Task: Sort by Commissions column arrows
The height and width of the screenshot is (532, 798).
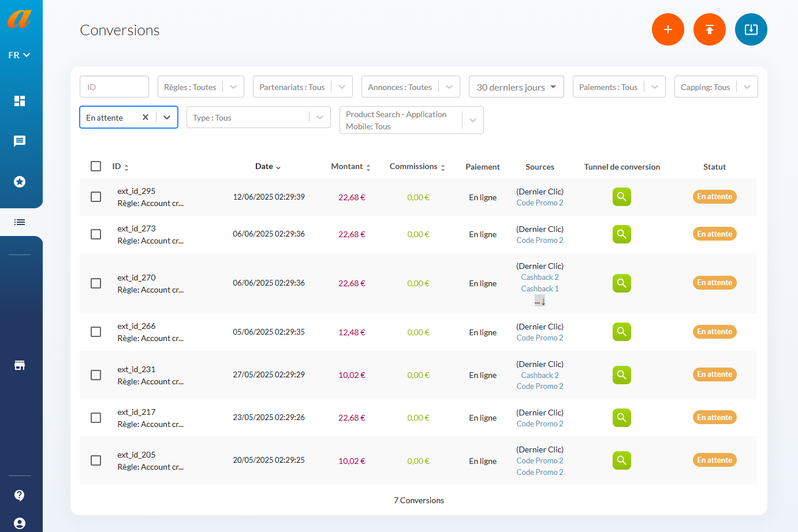Action: [443, 167]
